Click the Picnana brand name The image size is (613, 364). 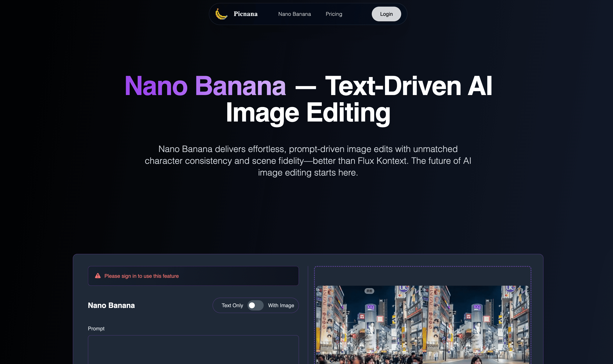pyautogui.click(x=245, y=14)
